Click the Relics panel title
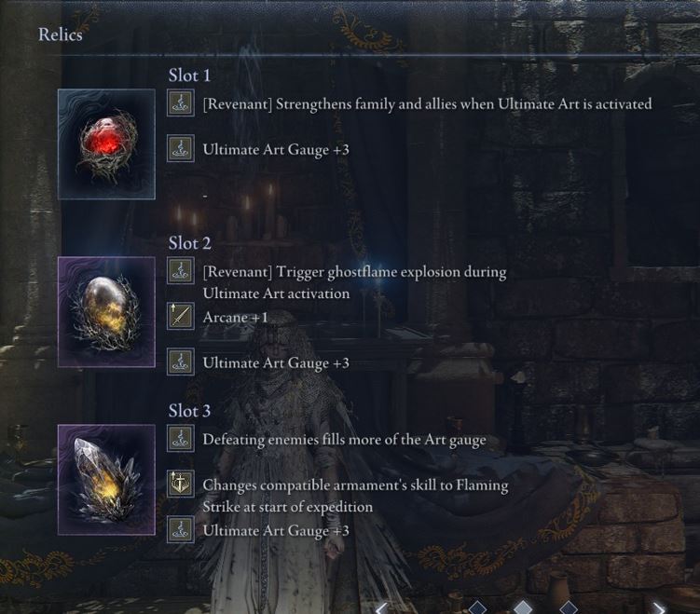The image size is (700, 614). coord(61,34)
